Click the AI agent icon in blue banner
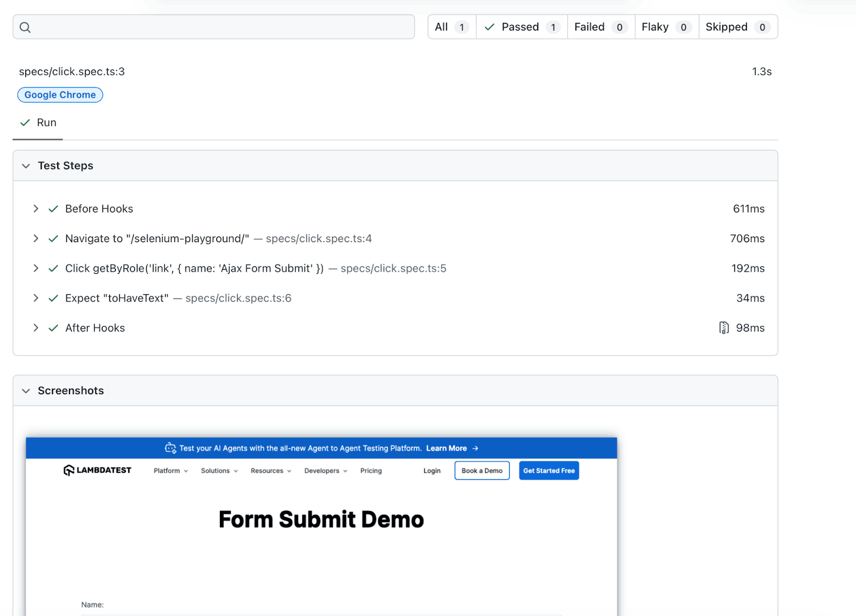Image resolution: width=856 pixels, height=616 pixels. tap(170, 448)
